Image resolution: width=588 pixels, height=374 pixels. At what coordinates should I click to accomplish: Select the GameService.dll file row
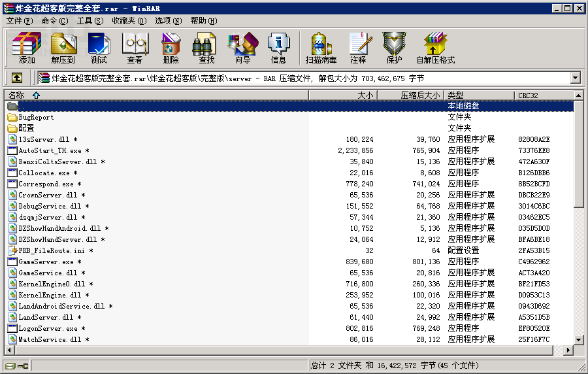click(x=289, y=273)
